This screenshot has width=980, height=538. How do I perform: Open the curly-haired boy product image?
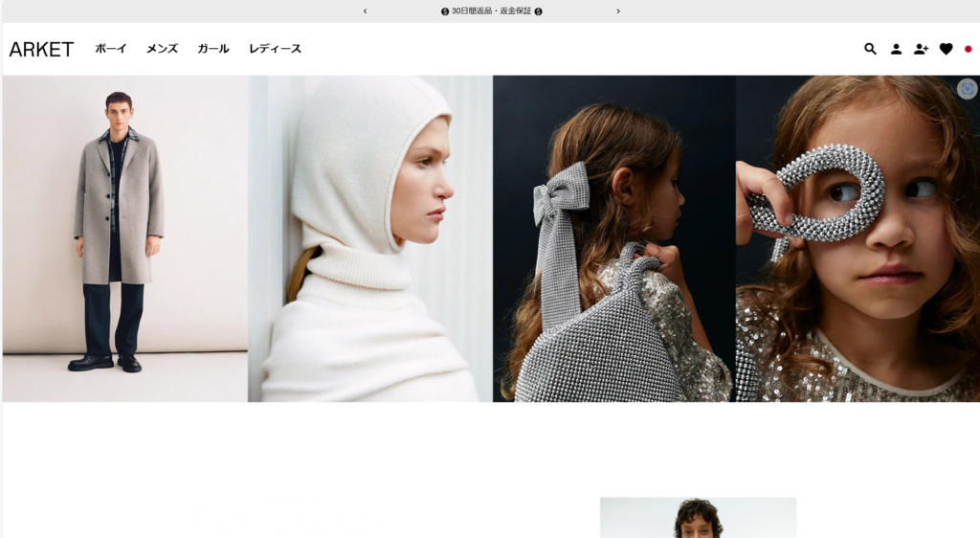click(x=698, y=518)
